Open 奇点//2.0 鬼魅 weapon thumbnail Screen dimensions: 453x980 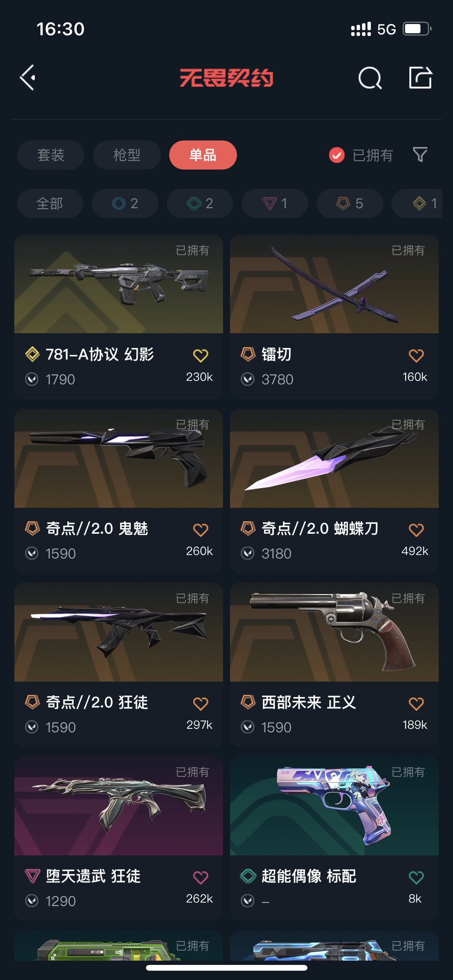coord(119,458)
